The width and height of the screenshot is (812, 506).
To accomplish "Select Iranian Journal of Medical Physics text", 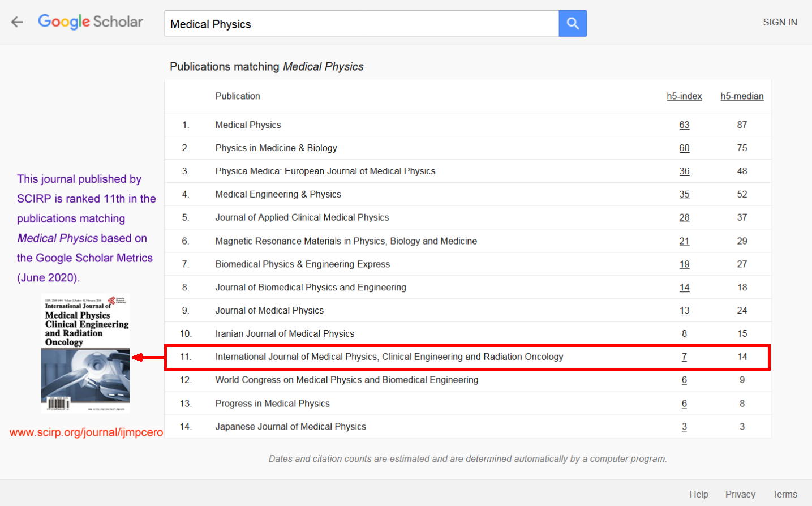I will tap(285, 334).
